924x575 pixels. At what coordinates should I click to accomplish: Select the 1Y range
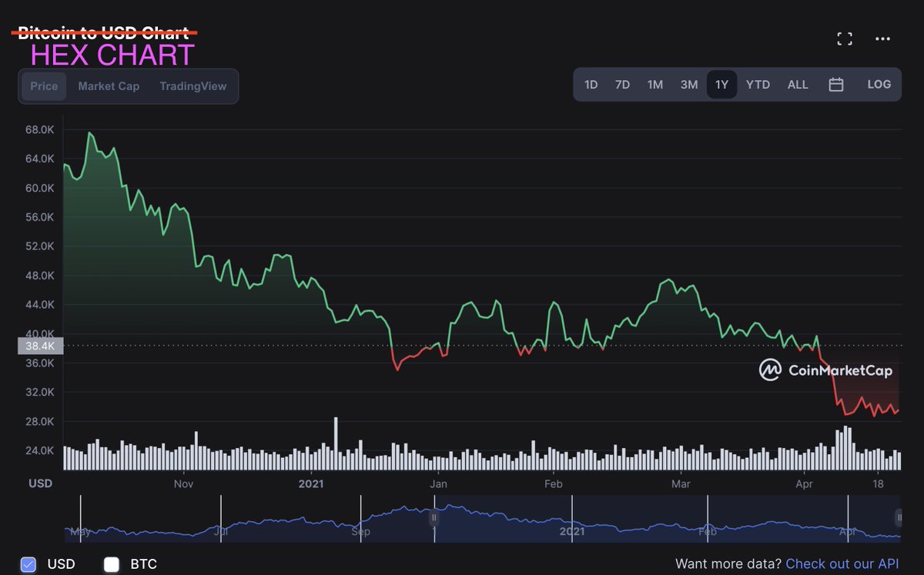721,85
